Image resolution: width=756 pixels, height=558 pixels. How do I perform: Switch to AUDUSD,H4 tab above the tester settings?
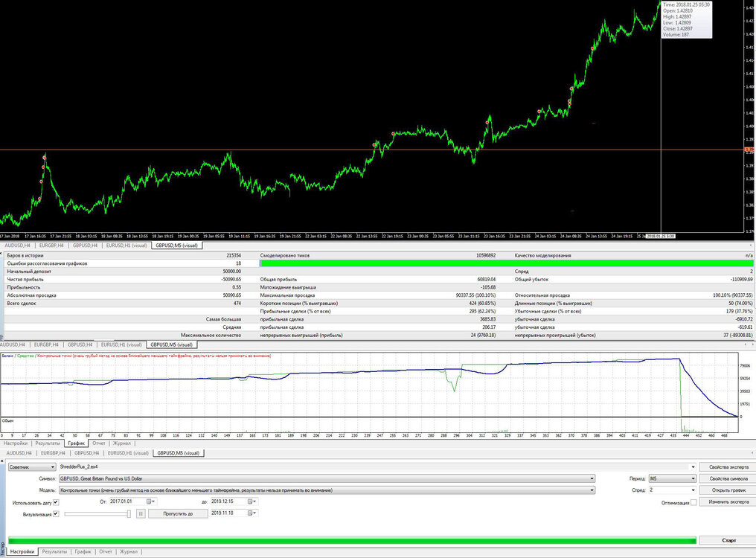click(19, 453)
